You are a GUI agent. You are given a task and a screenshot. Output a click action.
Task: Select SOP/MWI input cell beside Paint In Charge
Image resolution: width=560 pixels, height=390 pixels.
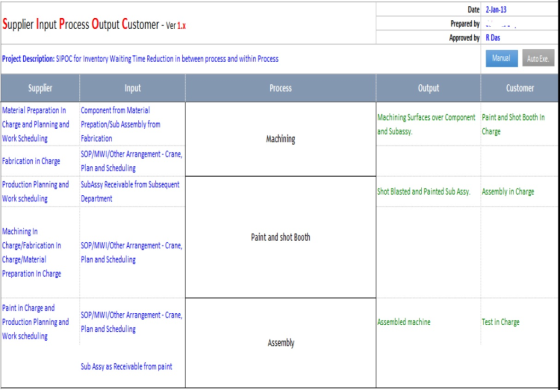(132, 322)
